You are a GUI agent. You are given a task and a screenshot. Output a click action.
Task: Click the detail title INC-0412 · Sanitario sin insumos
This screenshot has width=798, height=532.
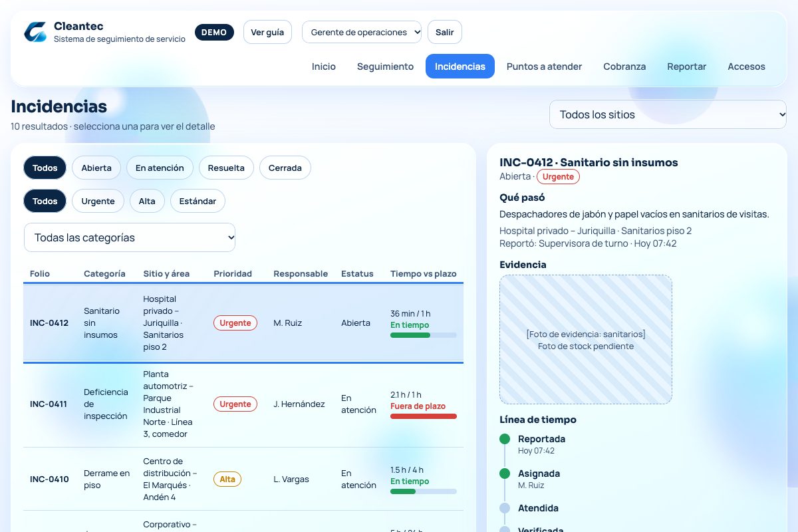click(x=589, y=162)
